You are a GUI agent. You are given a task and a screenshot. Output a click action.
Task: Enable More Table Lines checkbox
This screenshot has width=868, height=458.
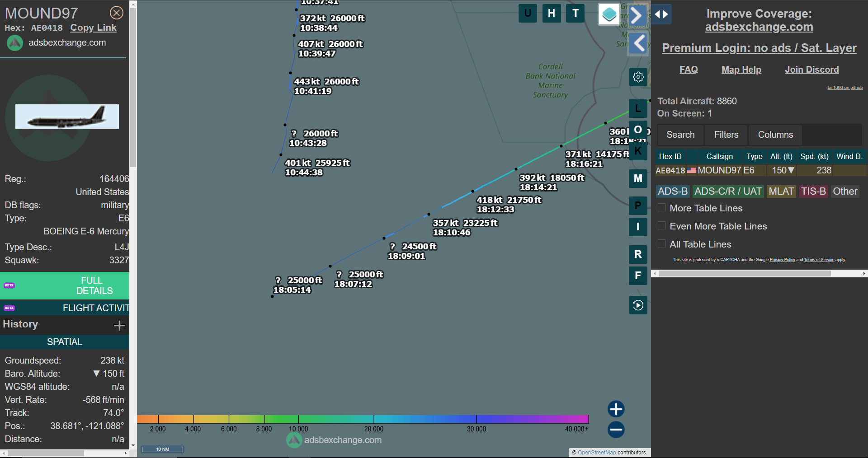662,208
